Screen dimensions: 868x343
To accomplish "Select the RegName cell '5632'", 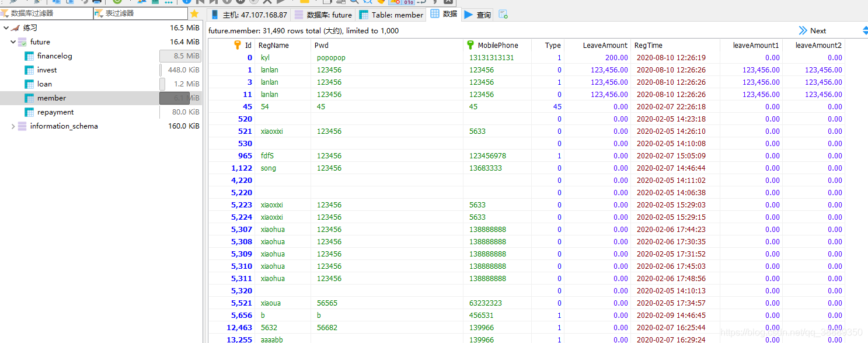I will coord(269,328).
